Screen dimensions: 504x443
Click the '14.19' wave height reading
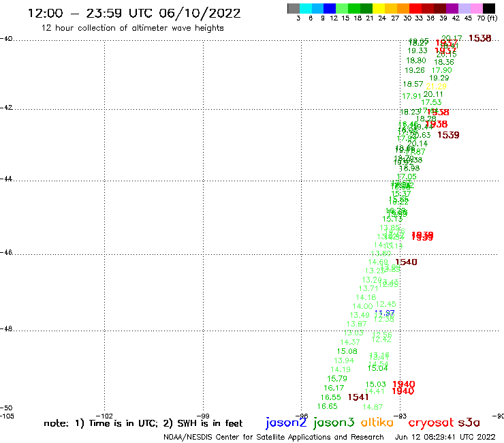(341, 369)
